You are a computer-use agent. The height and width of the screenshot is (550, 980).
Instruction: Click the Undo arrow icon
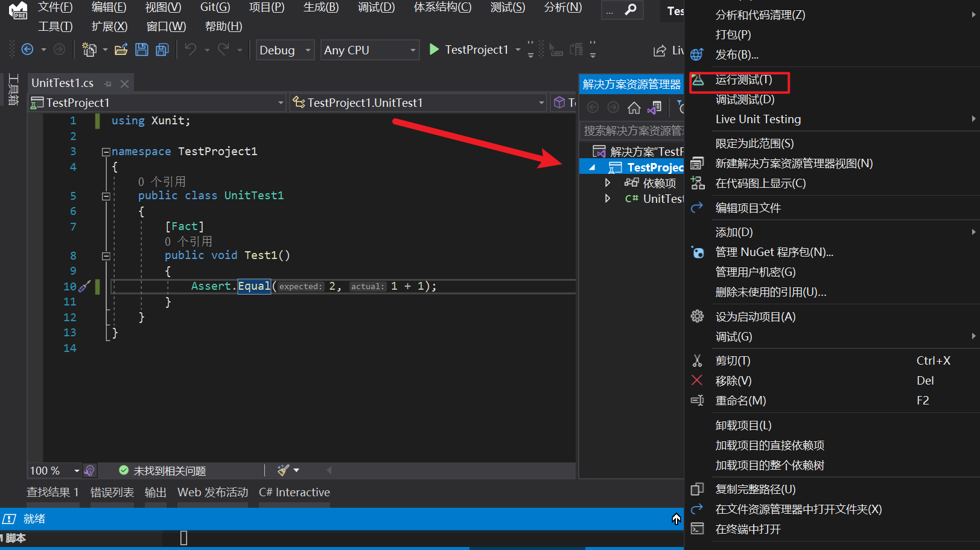[x=191, y=50]
